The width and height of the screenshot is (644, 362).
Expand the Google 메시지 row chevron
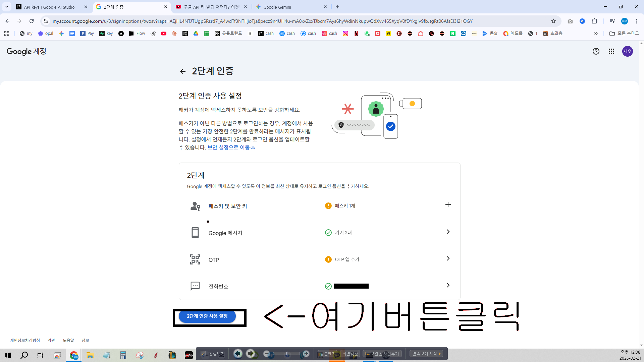pyautogui.click(x=448, y=232)
